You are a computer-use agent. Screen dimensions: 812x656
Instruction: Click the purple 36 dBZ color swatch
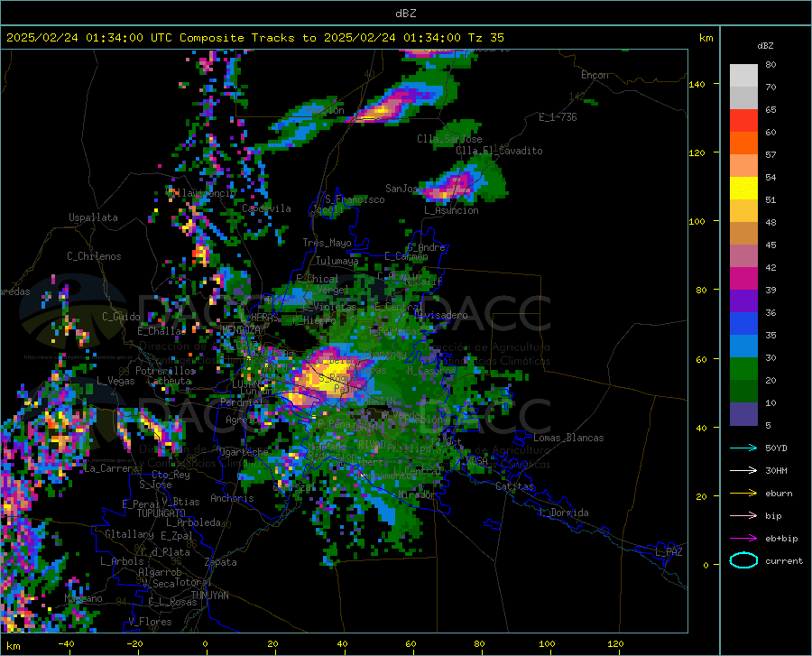coord(743,301)
